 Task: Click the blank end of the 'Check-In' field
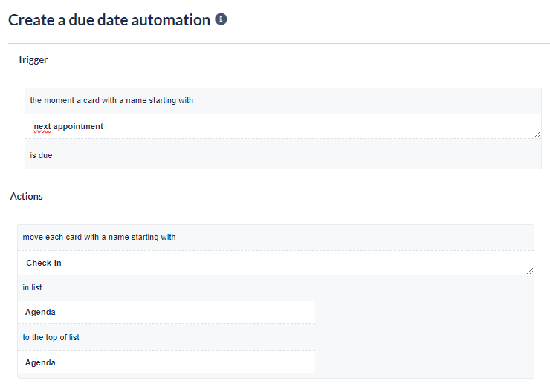[x=294, y=263]
